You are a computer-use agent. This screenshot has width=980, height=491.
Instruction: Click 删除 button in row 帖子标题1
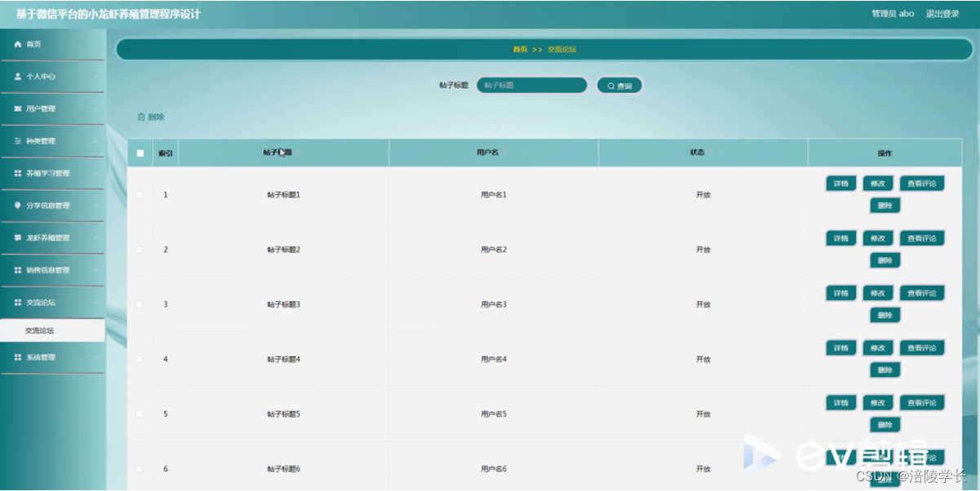(x=885, y=206)
